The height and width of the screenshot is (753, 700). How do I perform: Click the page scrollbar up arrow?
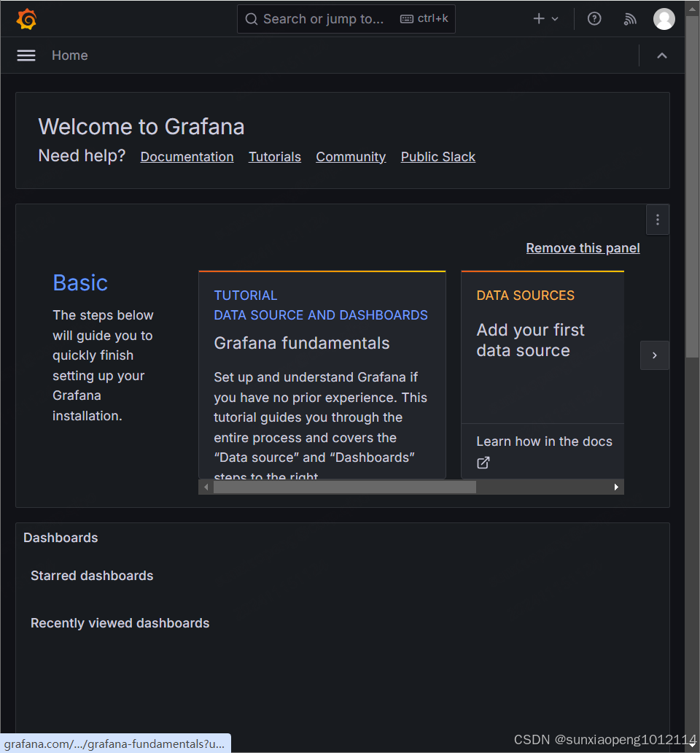point(692,8)
